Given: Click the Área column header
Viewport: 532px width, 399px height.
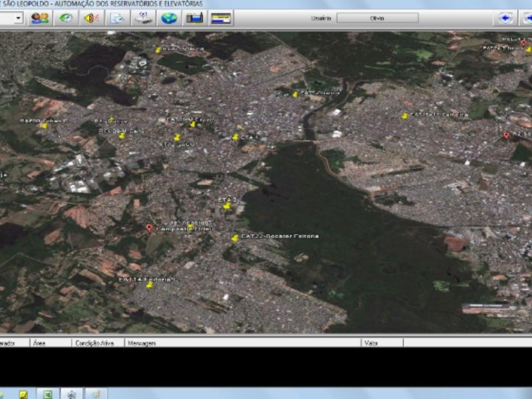Looking at the screenshot, I should pos(40,343).
